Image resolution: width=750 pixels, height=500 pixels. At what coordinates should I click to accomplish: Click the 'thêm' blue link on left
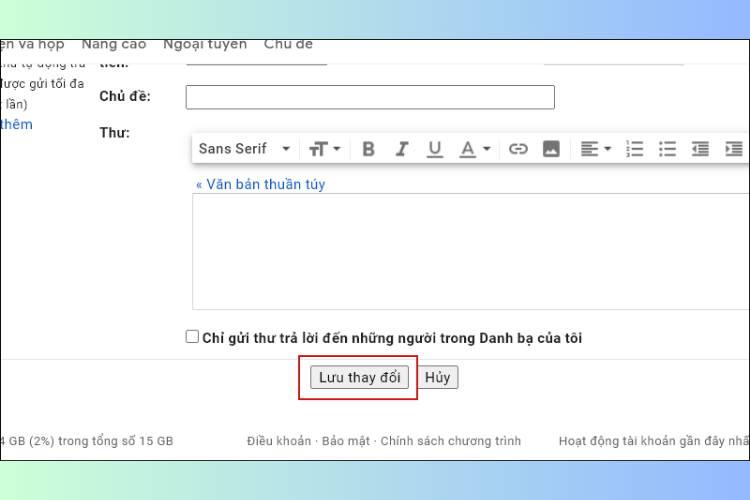(x=16, y=124)
